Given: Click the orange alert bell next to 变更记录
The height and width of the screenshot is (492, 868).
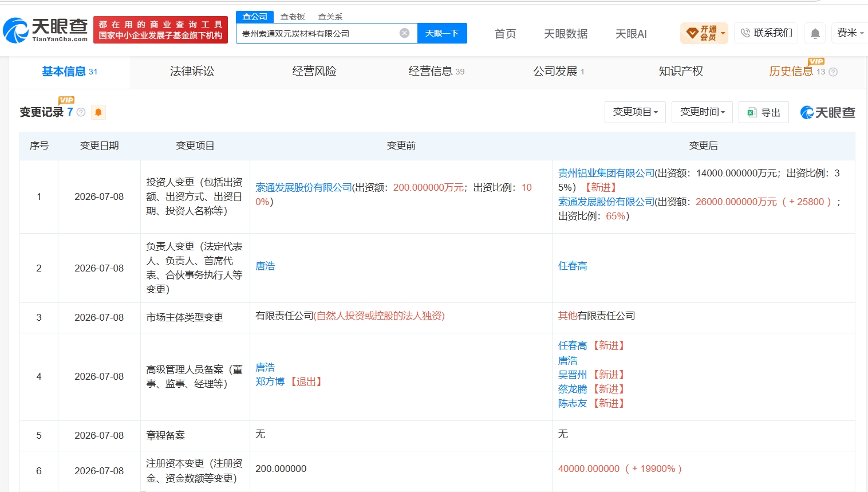Looking at the screenshot, I should pyautogui.click(x=98, y=112).
